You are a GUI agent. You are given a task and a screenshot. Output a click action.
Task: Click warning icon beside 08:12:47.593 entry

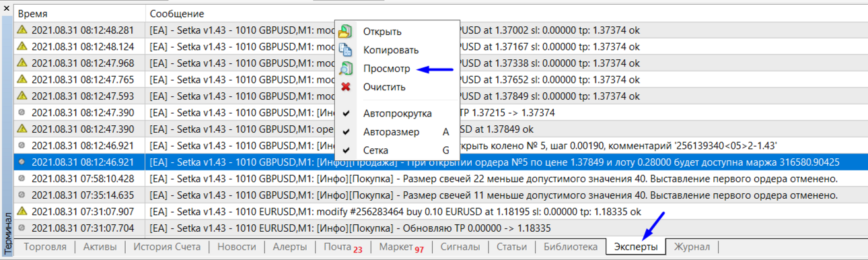[x=22, y=96]
